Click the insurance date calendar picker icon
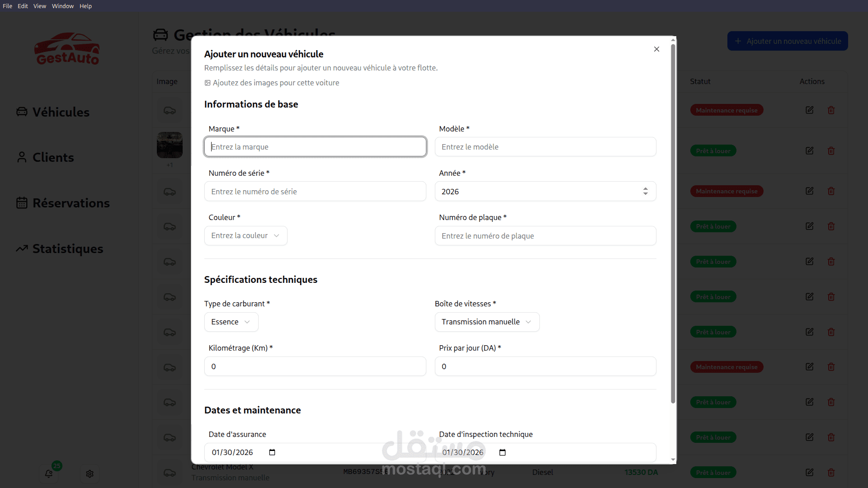Screen dimensions: 868x488 pyautogui.click(x=272, y=452)
